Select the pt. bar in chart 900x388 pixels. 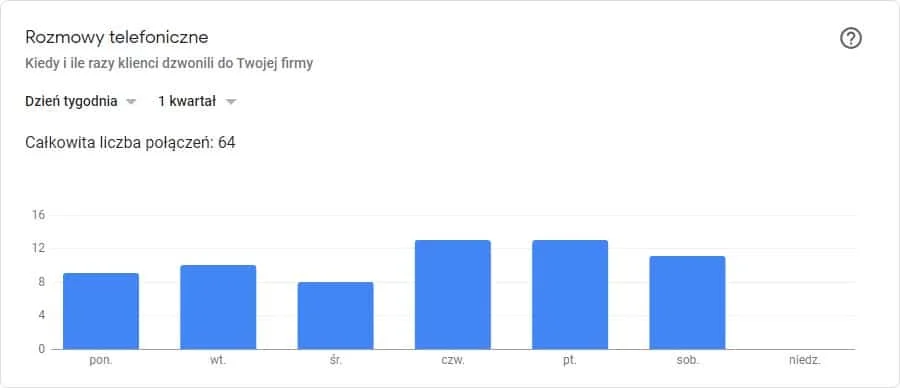tap(570, 294)
